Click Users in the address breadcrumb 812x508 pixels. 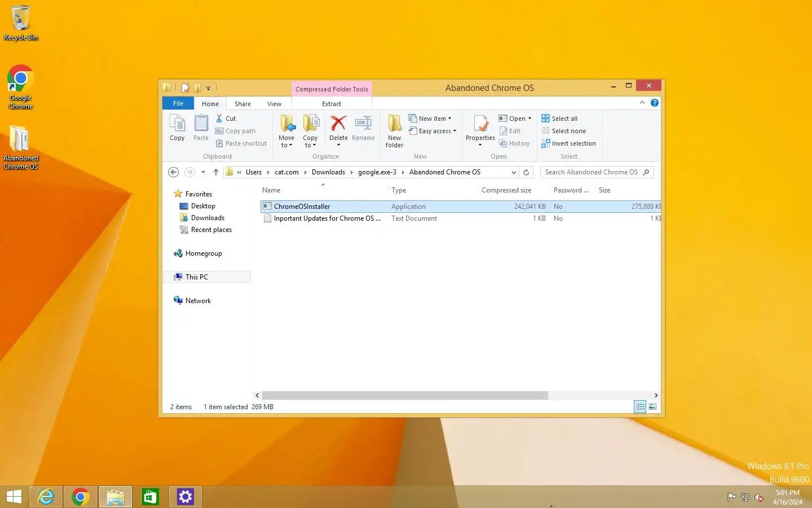[254, 172]
